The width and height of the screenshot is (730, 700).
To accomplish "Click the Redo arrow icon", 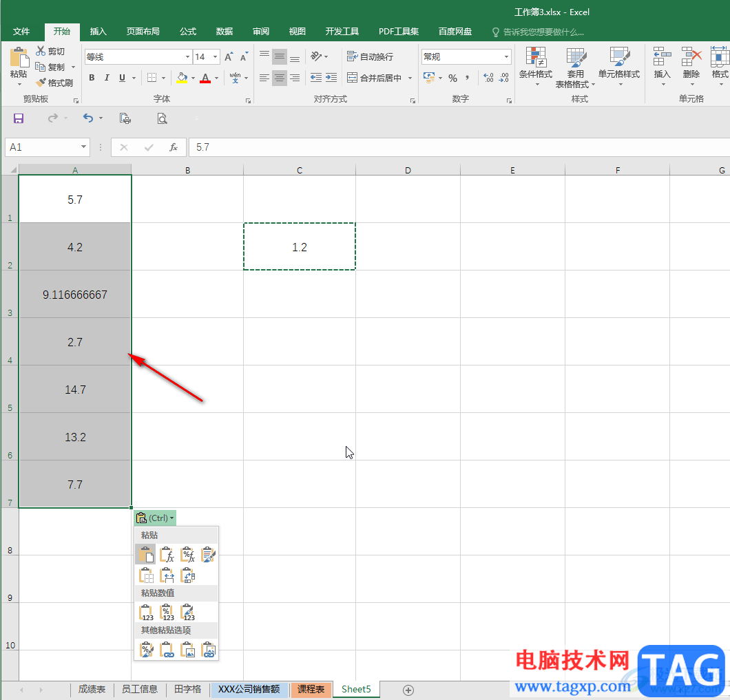I will click(x=52, y=118).
